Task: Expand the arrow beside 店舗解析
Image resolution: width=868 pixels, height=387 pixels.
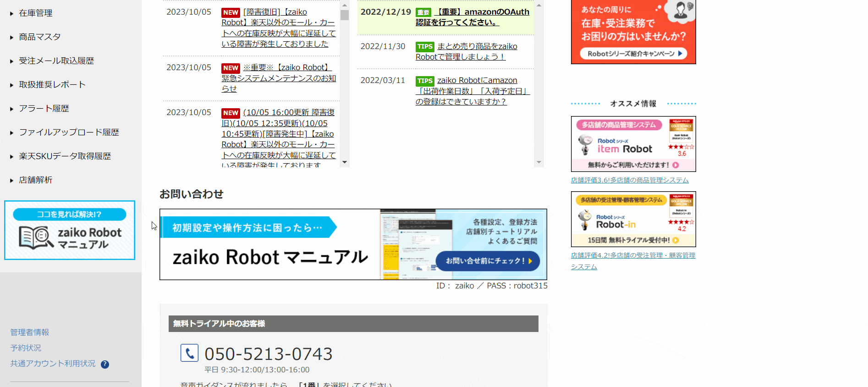Action: tap(12, 181)
